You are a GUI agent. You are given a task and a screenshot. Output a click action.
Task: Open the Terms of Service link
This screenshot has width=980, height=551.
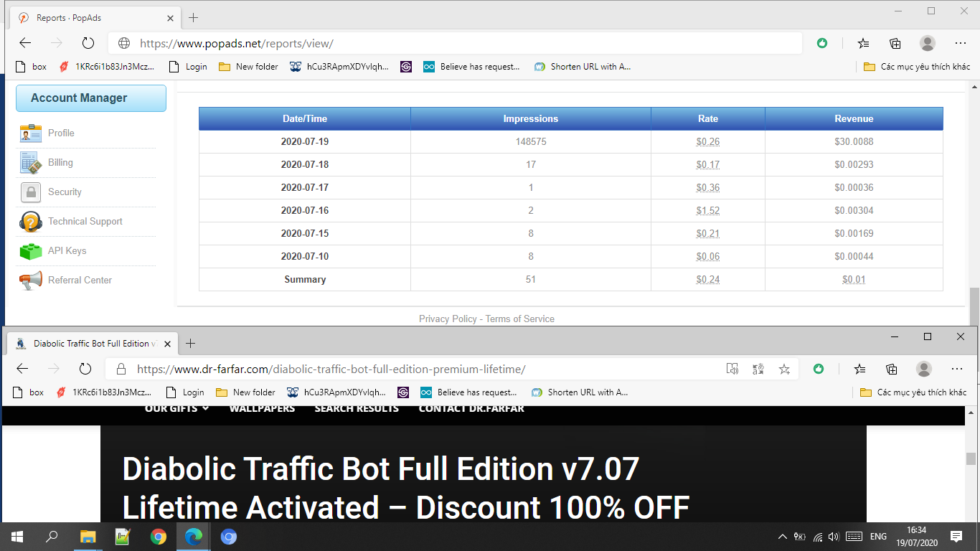pos(520,319)
